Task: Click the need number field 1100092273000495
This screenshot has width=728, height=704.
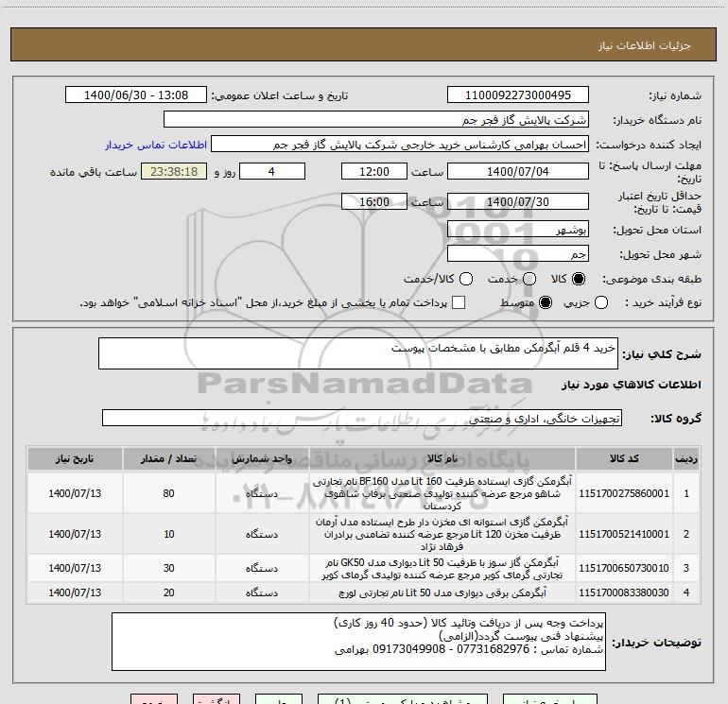Action: pos(518,94)
